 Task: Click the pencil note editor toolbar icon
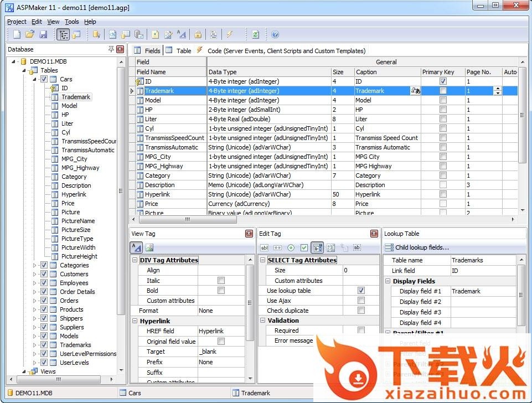[x=168, y=34]
